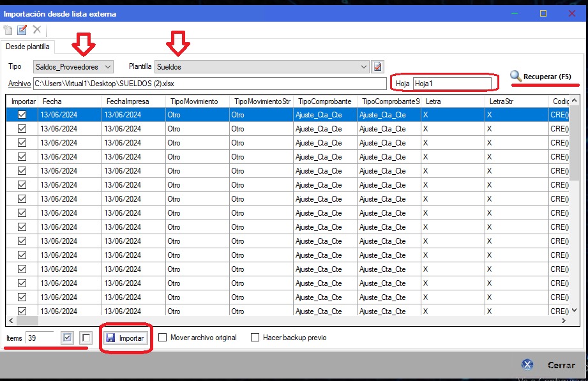This screenshot has height=381, width=588.
Task: Click the deselect all items icon
Action: pos(87,338)
